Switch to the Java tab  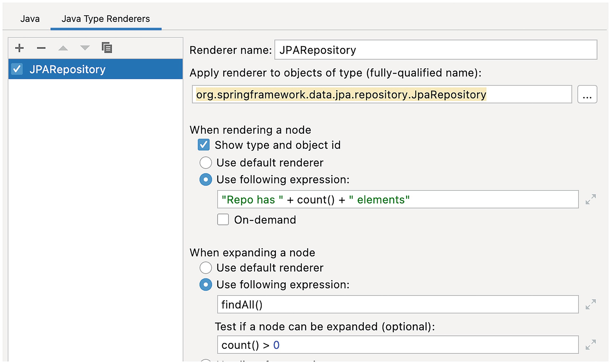pos(30,19)
